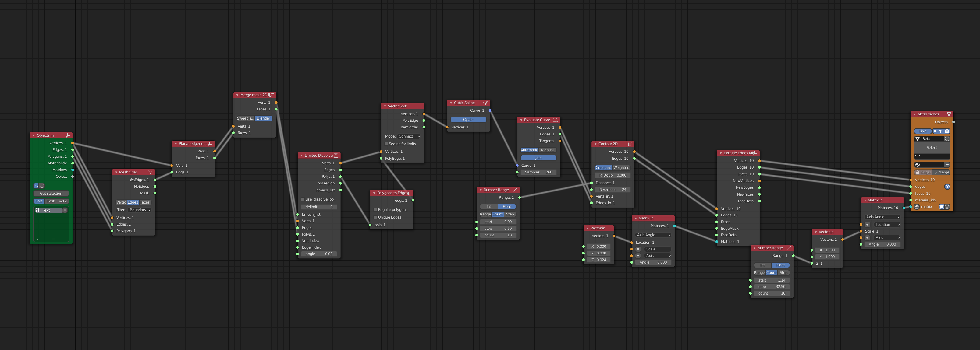980x350 pixels.
Task: Switch Mesh filter to the Faces mode
Action: click(x=145, y=202)
